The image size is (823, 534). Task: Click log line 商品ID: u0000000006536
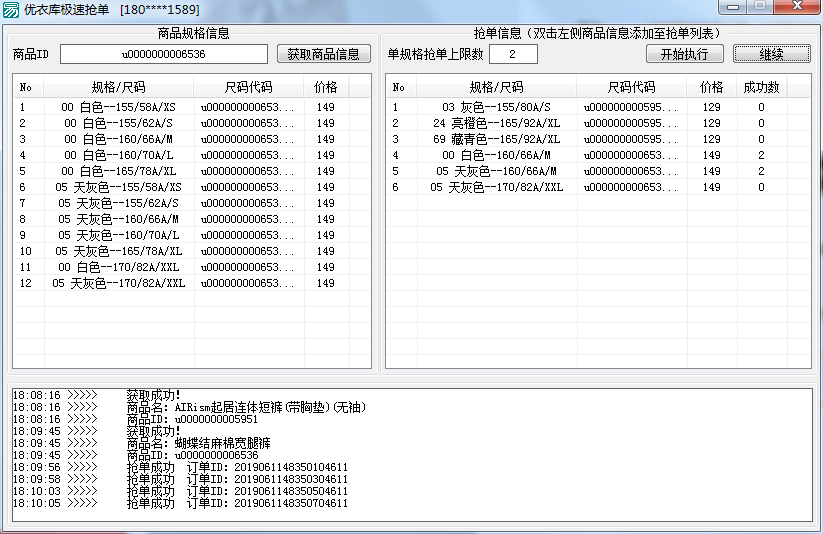pos(135,455)
